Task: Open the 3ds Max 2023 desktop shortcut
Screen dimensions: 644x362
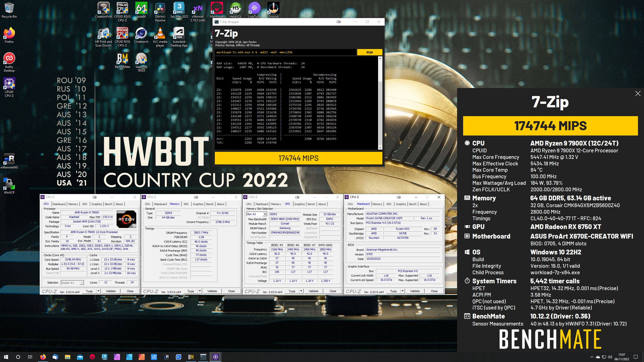Action: tap(179, 10)
